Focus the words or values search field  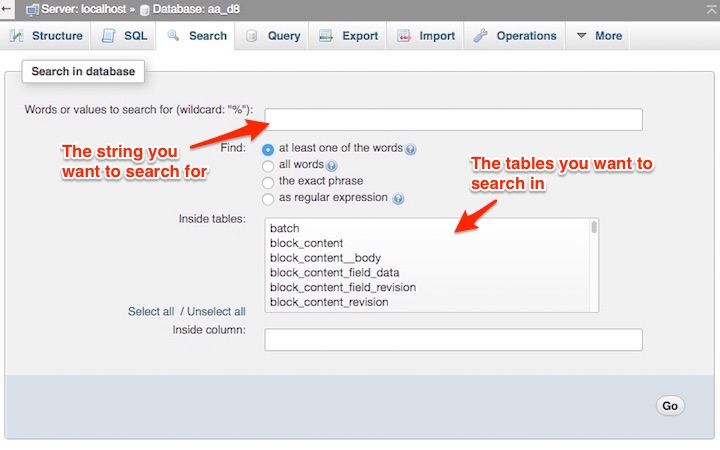453,119
